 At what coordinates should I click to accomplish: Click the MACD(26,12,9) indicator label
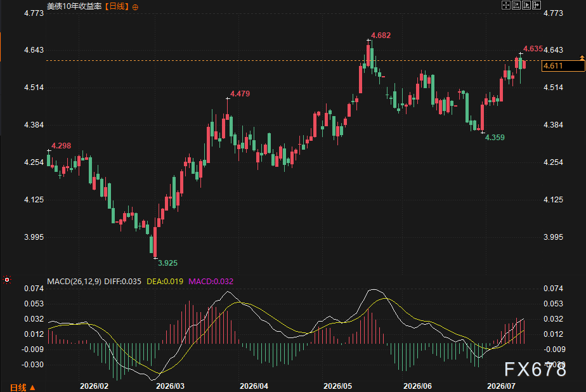74,282
